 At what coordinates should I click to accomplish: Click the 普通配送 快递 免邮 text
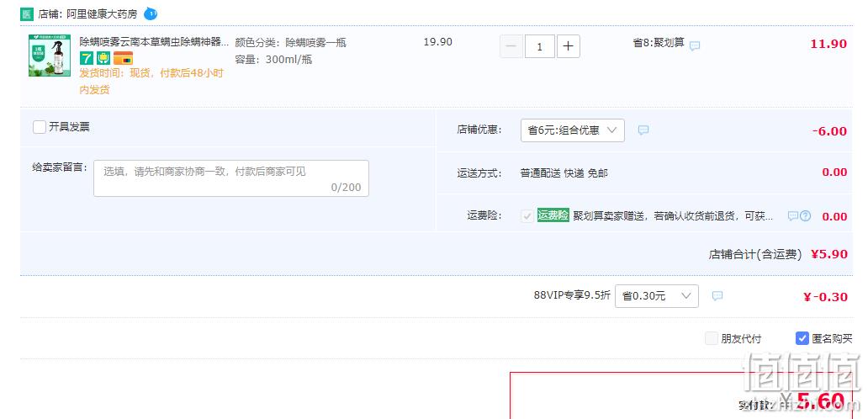pos(564,173)
